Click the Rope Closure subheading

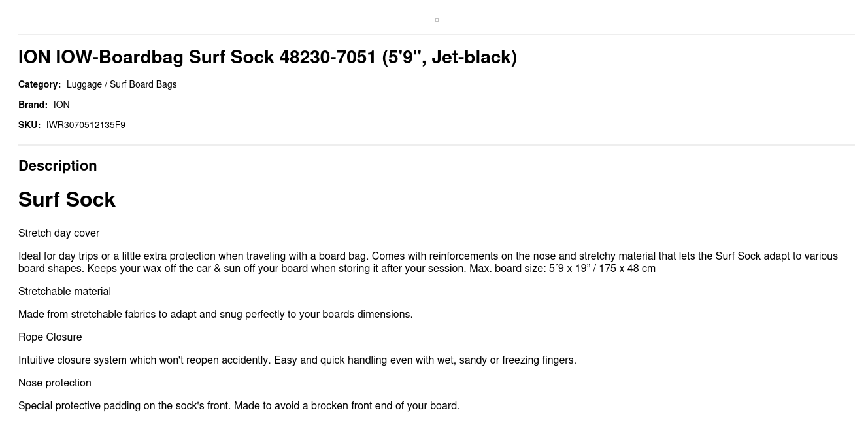tap(50, 337)
